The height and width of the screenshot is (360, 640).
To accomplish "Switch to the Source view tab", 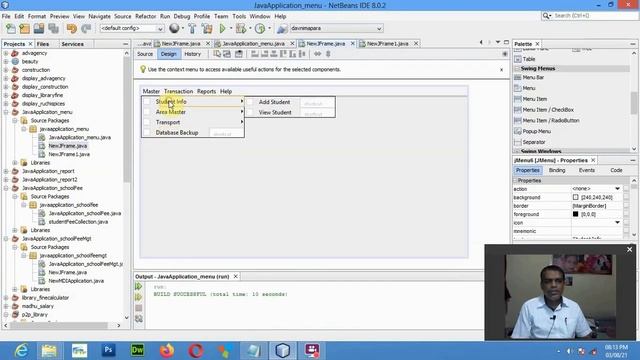I will click(145, 54).
